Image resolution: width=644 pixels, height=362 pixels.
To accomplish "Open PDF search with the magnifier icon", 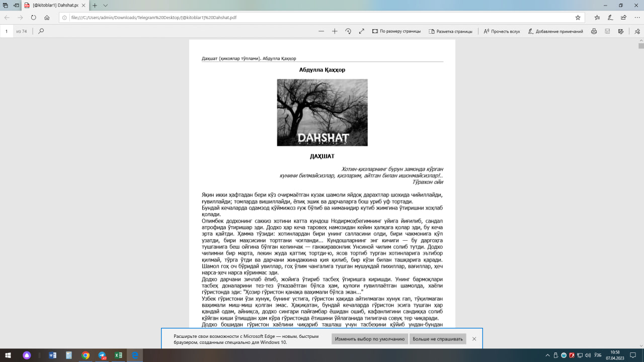I will click(x=41, y=31).
